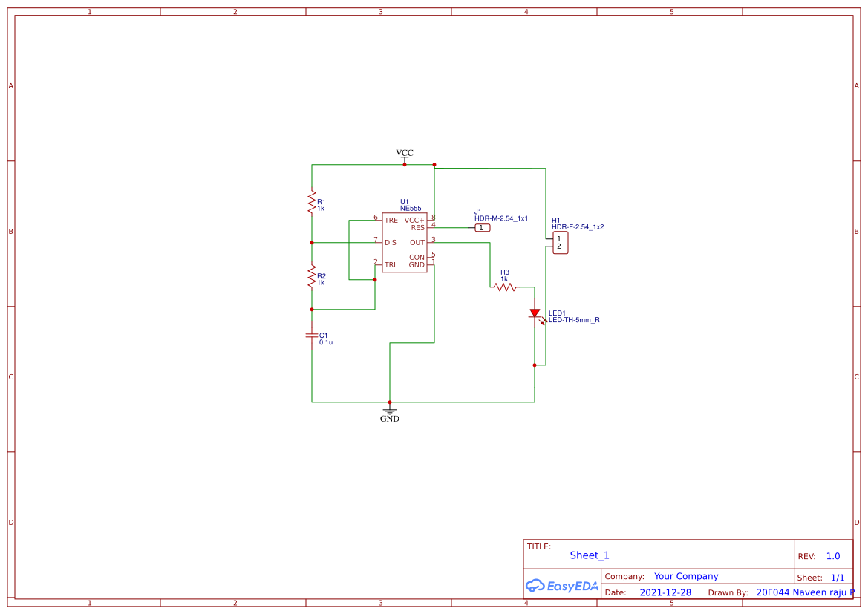This screenshot has height=614, width=868.
Task: Click the resistor R1 symbol
Action: pos(311,202)
